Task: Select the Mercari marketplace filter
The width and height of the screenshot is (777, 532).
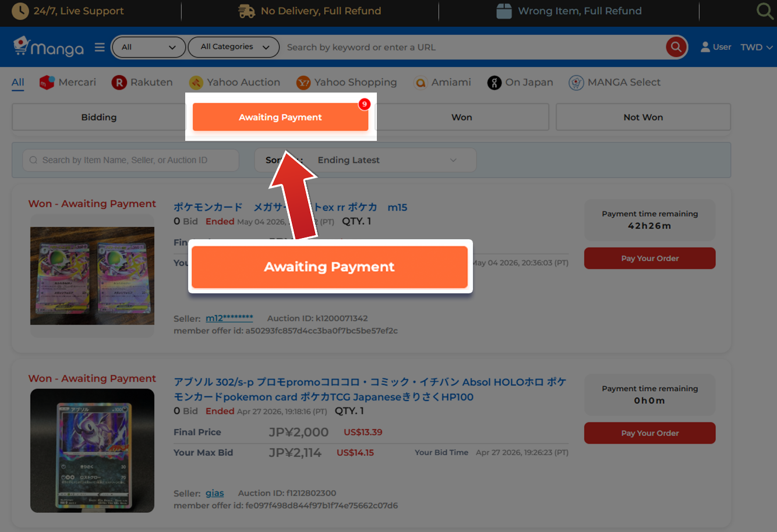Action: point(68,83)
